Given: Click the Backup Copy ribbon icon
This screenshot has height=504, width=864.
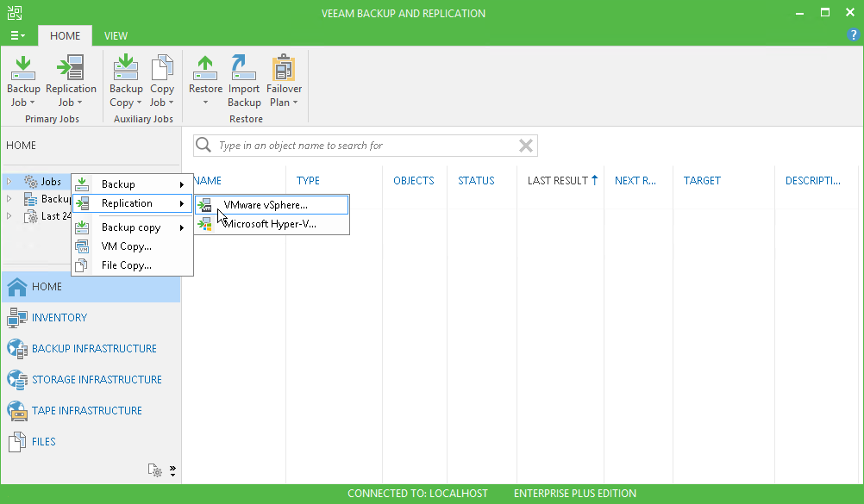Looking at the screenshot, I should 126,68.
